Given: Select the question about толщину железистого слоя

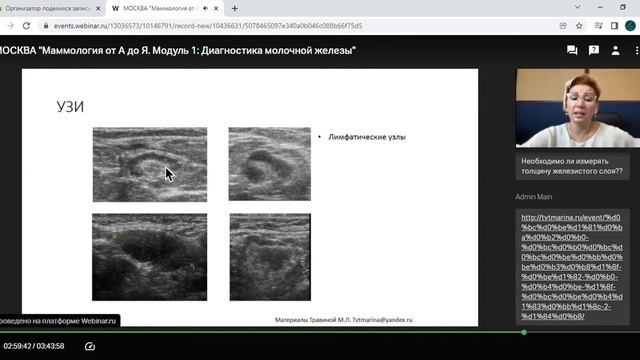Looking at the screenshot, I should point(572,166).
